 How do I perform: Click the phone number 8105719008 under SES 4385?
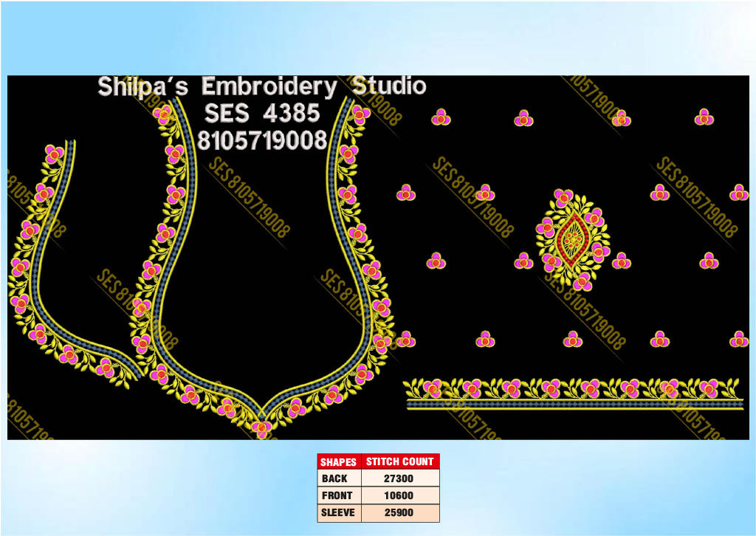click(262, 141)
